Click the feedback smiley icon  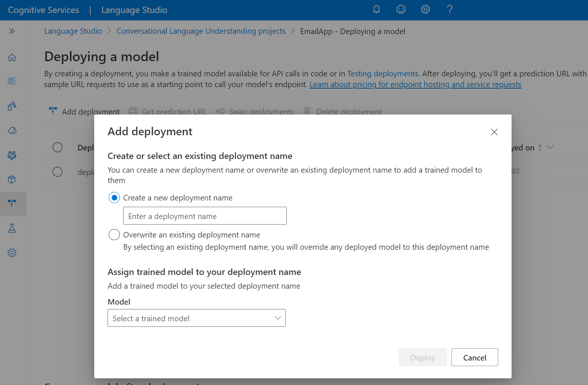[x=401, y=10]
